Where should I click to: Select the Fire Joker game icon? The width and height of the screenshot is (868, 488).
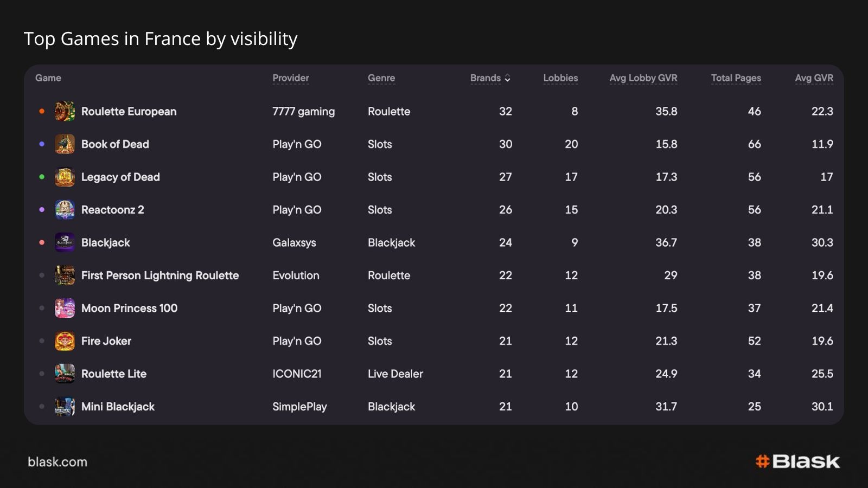tap(65, 341)
